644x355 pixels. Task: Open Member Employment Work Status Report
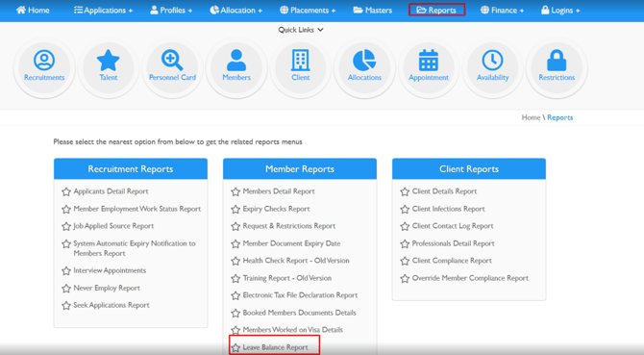[x=137, y=209]
